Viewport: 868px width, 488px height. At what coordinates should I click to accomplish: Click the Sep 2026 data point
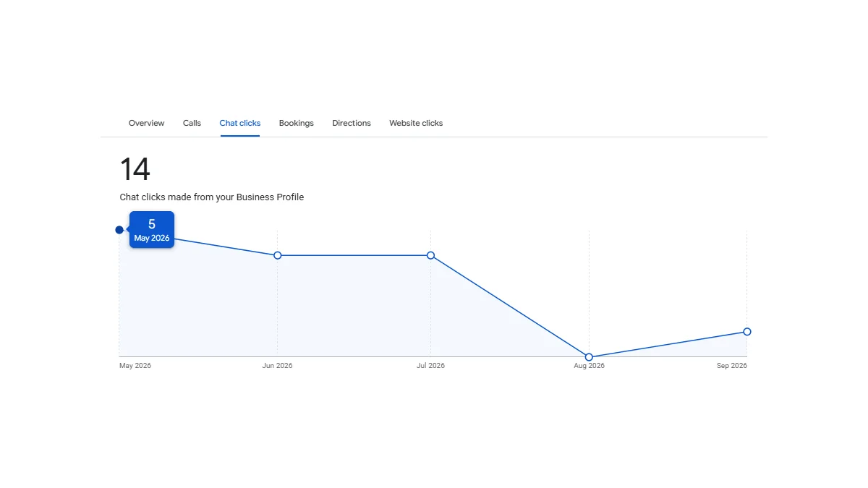click(747, 332)
